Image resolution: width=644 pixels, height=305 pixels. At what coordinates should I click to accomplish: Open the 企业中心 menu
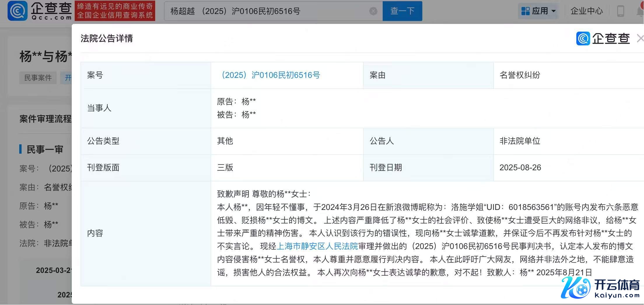(586, 11)
